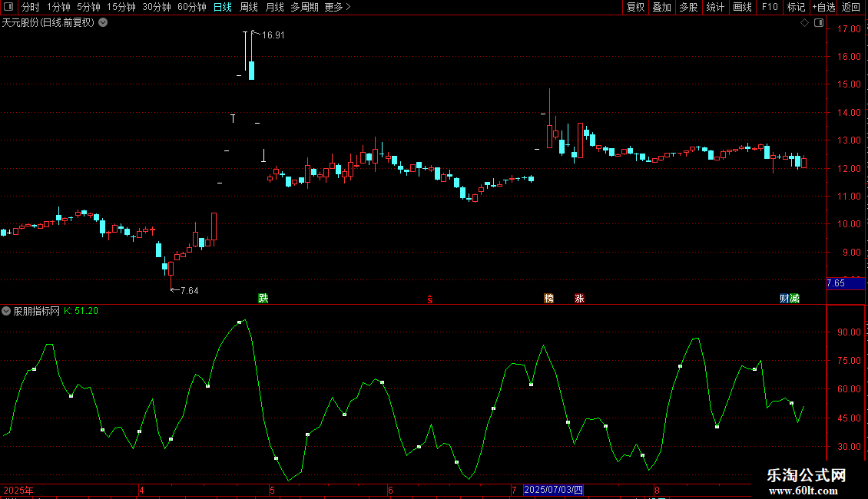Add stock with +自选 button

[823, 7]
